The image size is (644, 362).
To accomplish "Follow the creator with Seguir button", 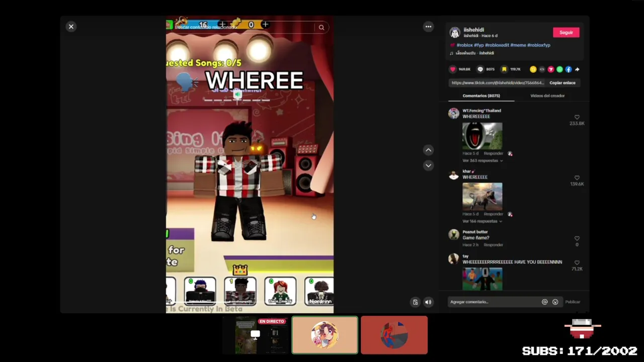I will click(566, 33).
